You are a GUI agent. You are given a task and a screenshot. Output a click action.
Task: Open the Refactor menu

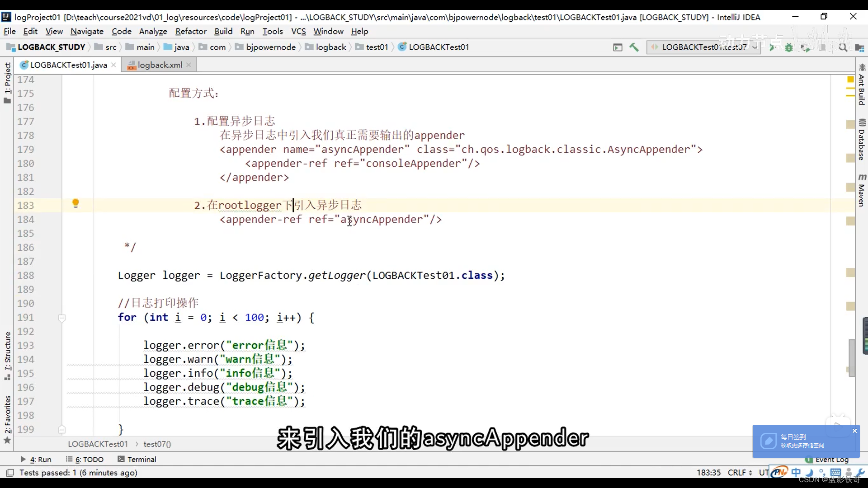(x=191, y=31)
